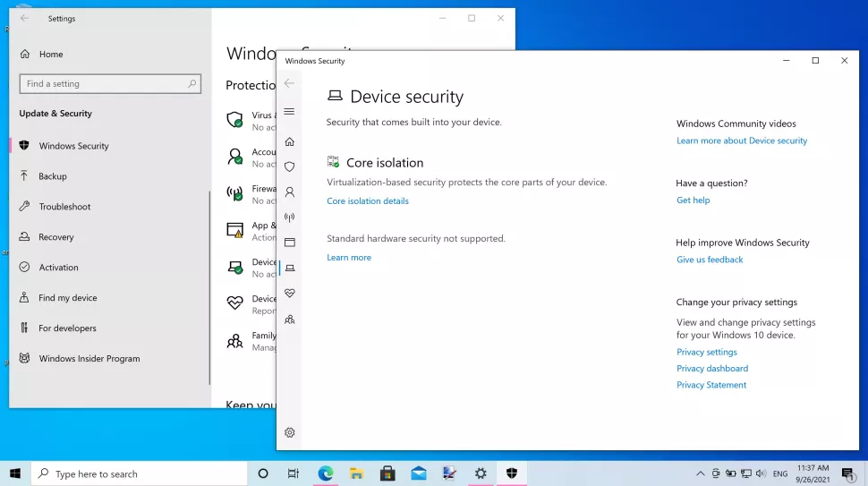Open Account protection person icon in sidebar
This screenshot has width=868, height=486.
(x=290, y=192)
